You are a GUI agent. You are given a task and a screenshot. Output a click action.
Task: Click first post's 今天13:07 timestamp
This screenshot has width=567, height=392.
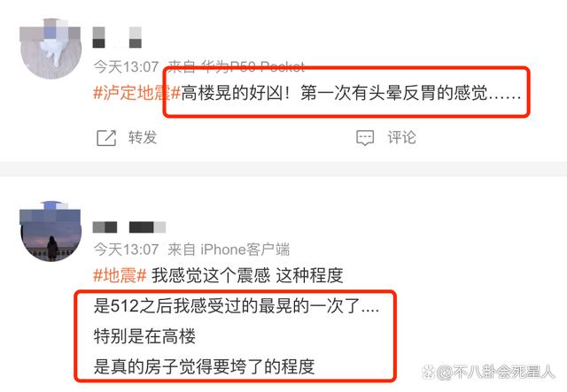tap(126, 67)
